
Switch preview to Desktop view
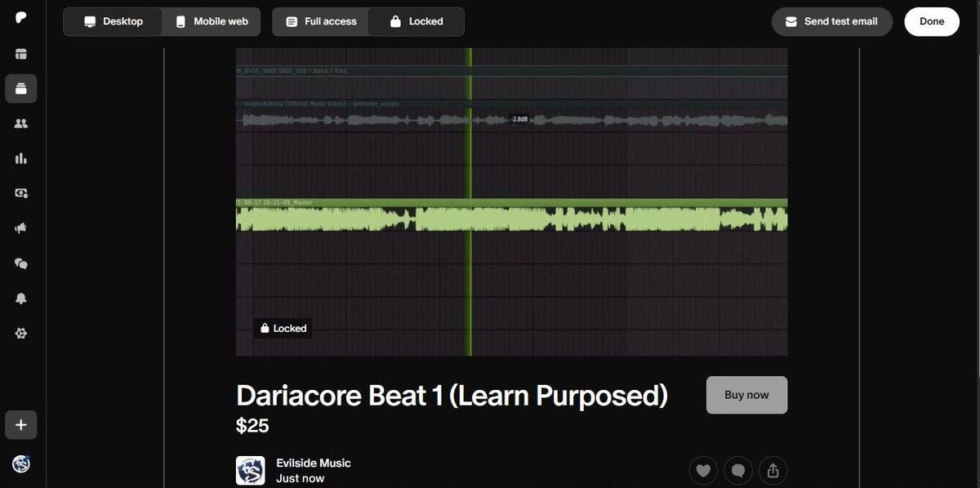114,21
